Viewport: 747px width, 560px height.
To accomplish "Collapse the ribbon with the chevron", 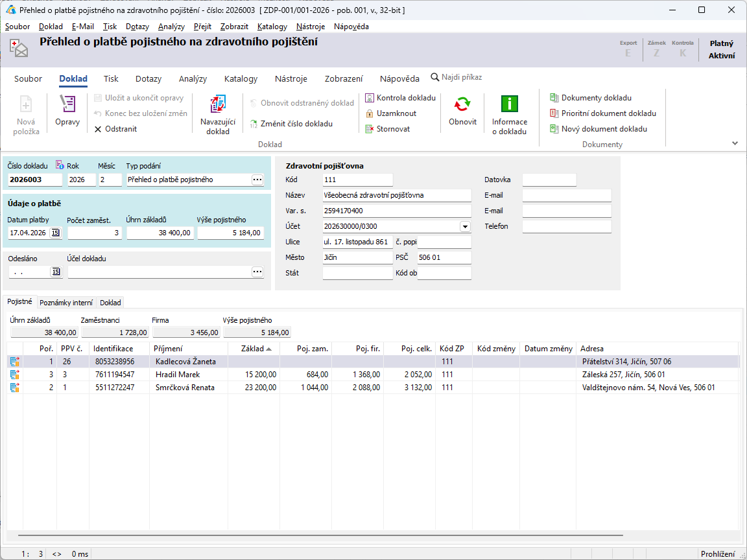I will click(735, 143).
